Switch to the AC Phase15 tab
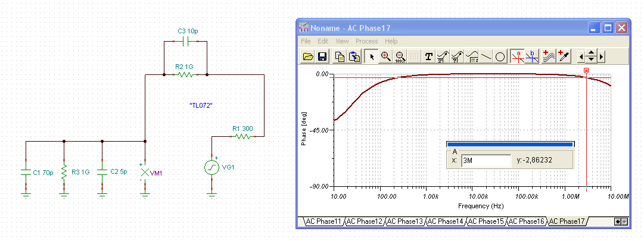Image resolution: width=644 pixels, height=241 pixels. pos(486,221)
